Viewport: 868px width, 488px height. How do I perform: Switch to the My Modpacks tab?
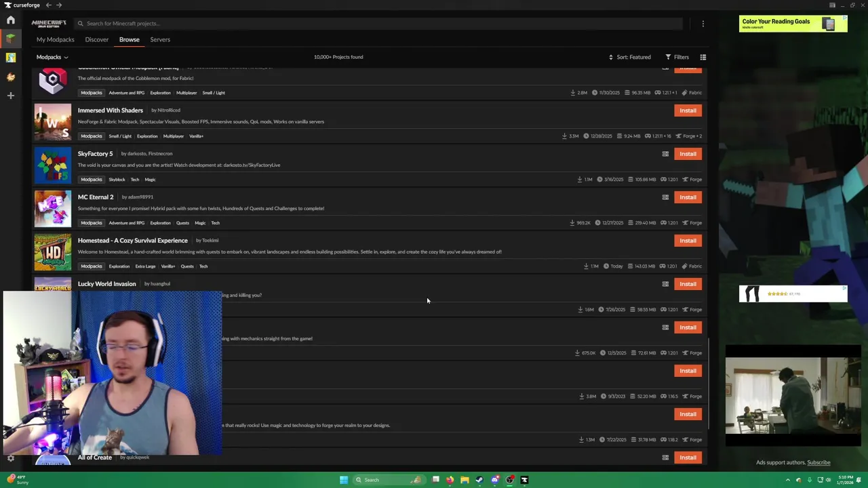coord(56,39)
